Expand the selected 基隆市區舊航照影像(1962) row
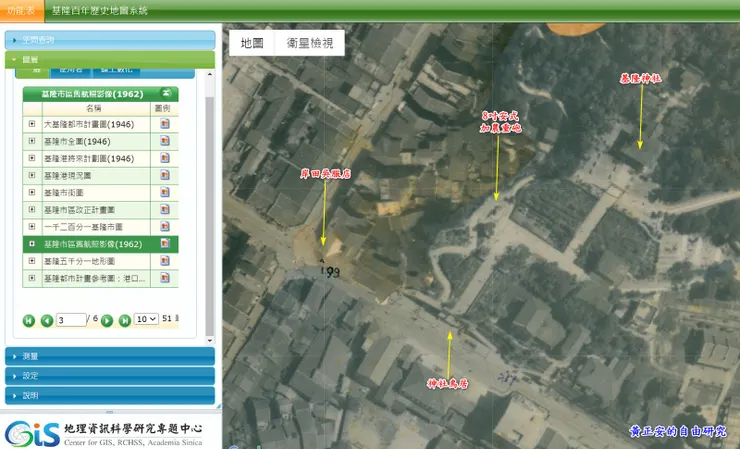This screenshot has width=740, height=449. pos(32,244)
